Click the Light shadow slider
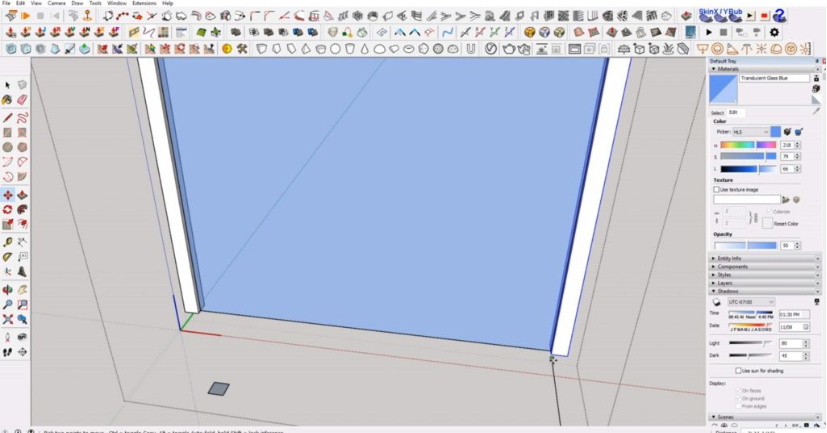The height and width of the screenshot is (433, 827). point(751,343)
